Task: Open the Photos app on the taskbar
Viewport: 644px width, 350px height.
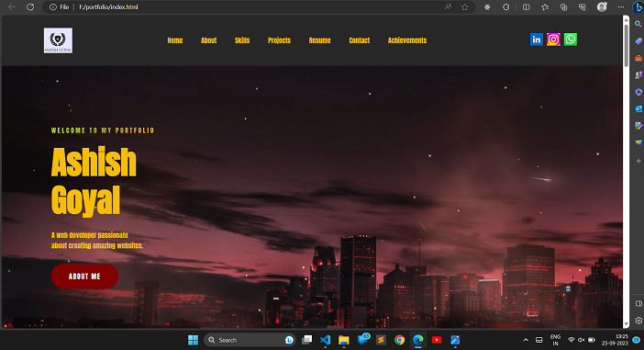Action: click(455, 340)
